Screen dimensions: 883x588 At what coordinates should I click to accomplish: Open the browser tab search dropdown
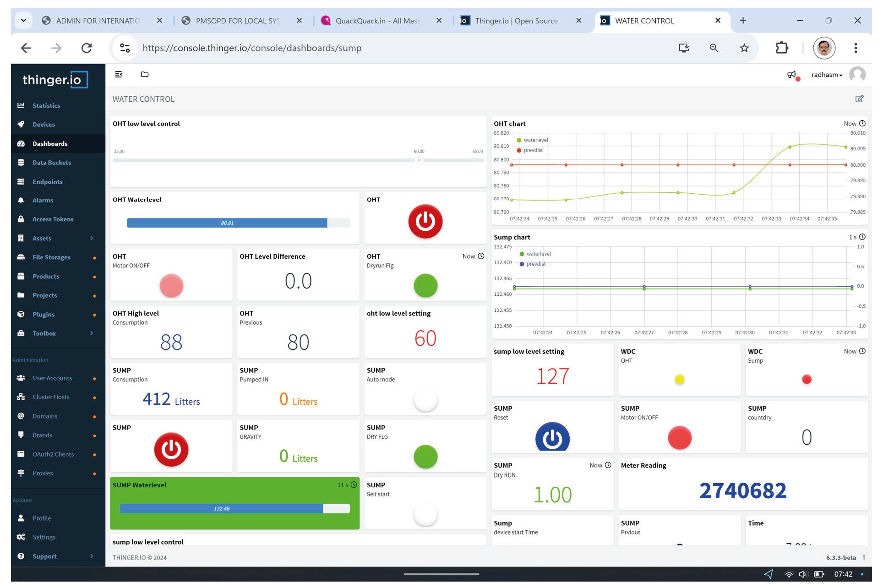point(23,21)
